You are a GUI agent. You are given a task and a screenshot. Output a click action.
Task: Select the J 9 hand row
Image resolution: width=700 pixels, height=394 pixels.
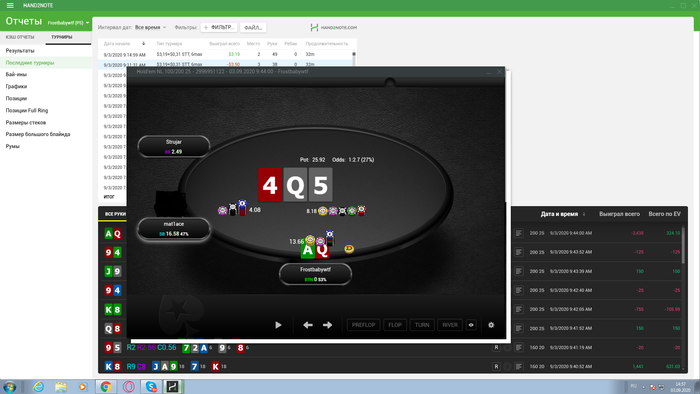[113, 271]
